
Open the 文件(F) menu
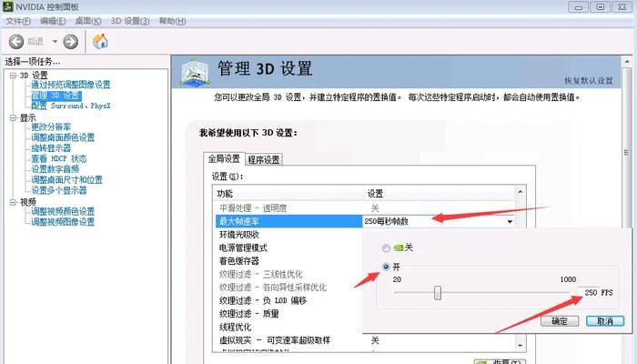point(18,21)
